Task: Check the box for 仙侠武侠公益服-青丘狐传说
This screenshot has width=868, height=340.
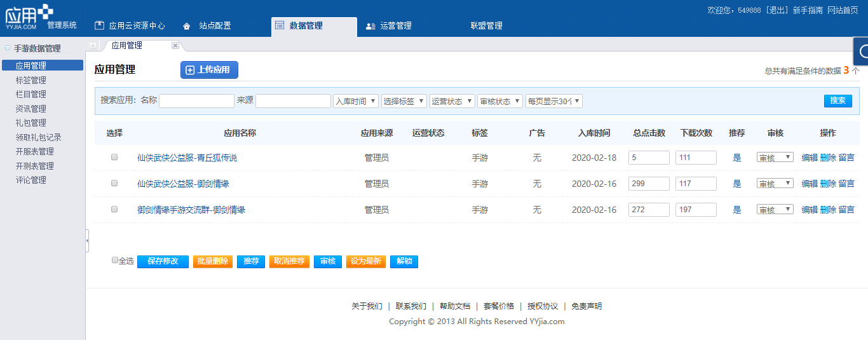Action: [x=114, y=157]
